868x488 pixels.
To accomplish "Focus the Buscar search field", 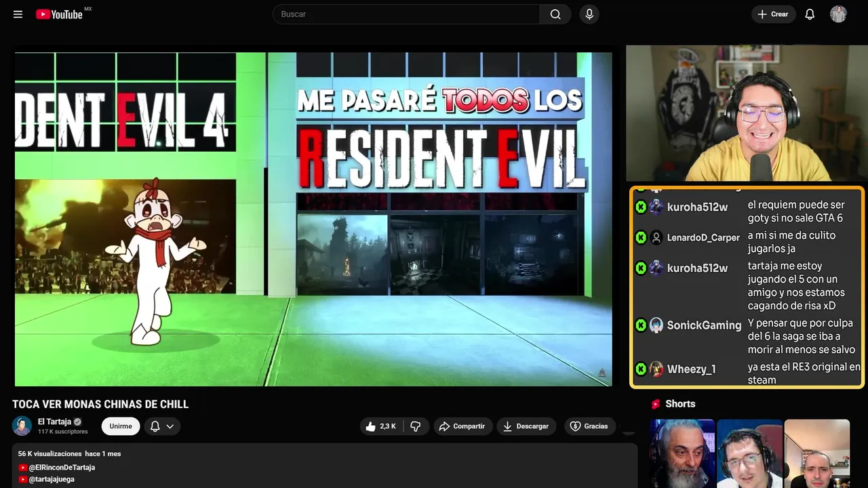I will (x=406, y=14).
